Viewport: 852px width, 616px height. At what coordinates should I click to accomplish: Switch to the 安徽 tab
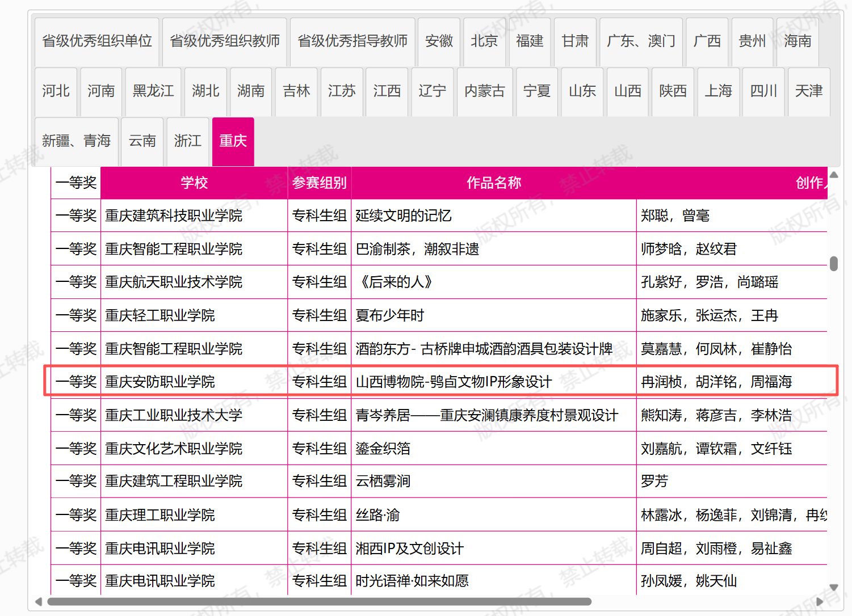click(x=439, y=41)
